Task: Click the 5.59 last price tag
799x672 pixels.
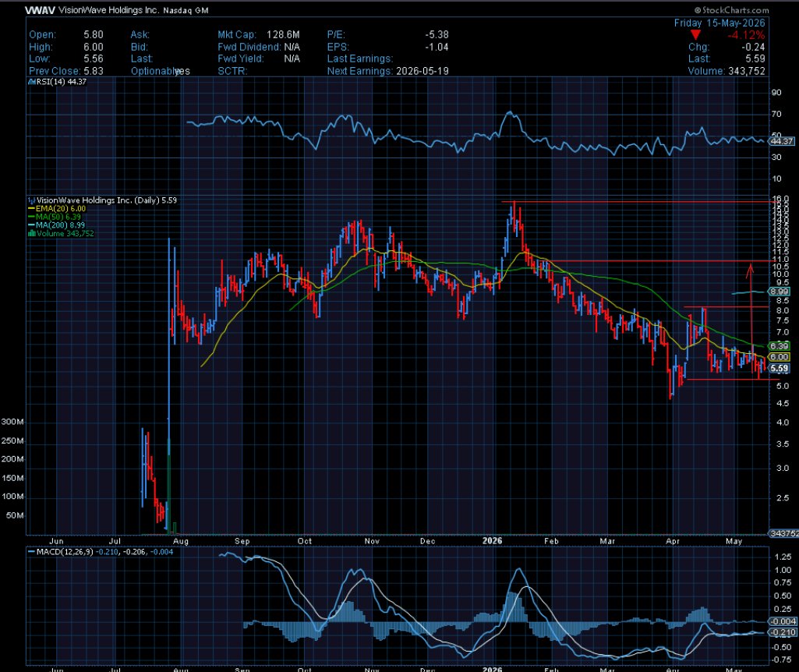Action: pos(780,368)
